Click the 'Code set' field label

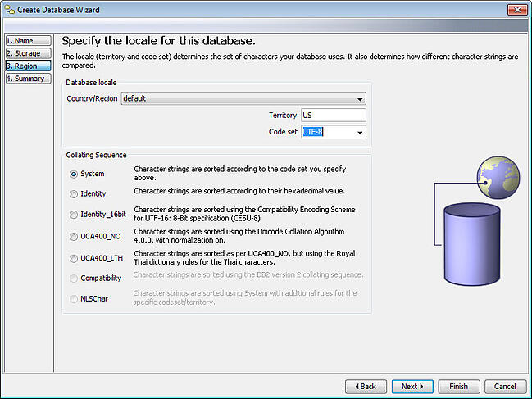[x=283, y=132]
